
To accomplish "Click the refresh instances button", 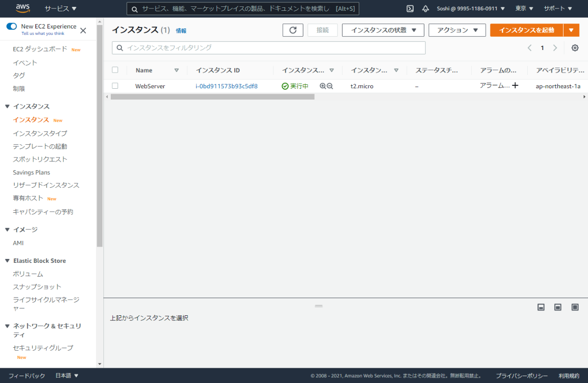I will pos(293,30).
